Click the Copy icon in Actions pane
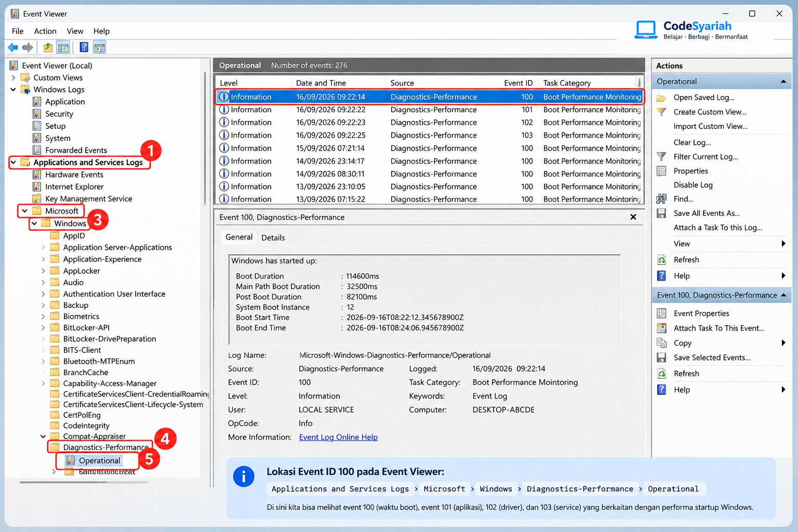Image resolution: width=798 pixels, height=532 pixels. tap(661, 343)
